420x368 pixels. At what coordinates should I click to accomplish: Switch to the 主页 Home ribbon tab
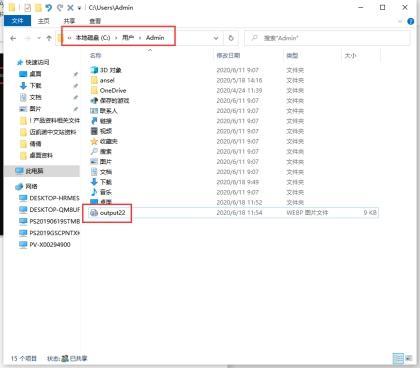(x=43, y=21)
